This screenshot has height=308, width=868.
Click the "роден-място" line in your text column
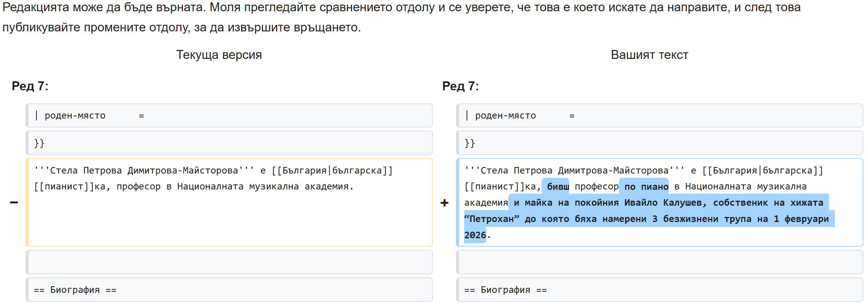click(660, 115)
